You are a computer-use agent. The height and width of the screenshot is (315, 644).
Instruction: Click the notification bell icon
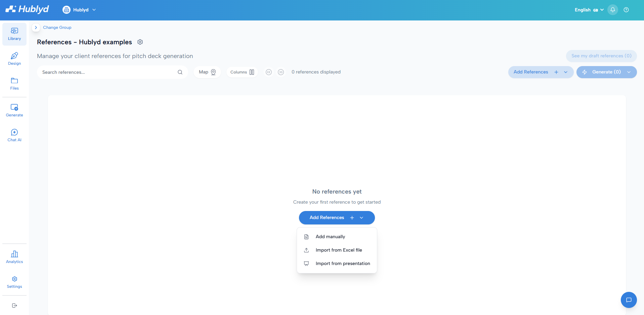pos(613,10)
